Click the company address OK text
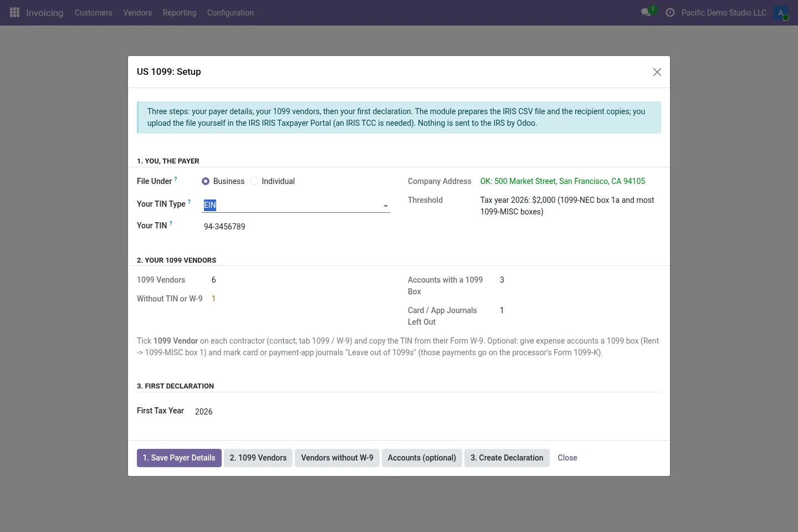Screen dimensions: 798x532 562,181
